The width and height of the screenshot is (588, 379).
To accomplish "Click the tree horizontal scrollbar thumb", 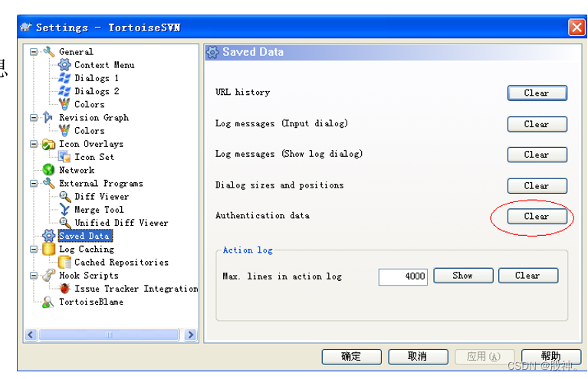I will point(109,335).
